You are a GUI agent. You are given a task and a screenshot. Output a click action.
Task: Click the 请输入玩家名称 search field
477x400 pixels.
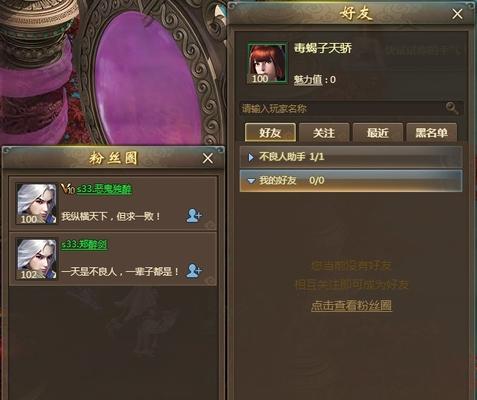(343, 108)
